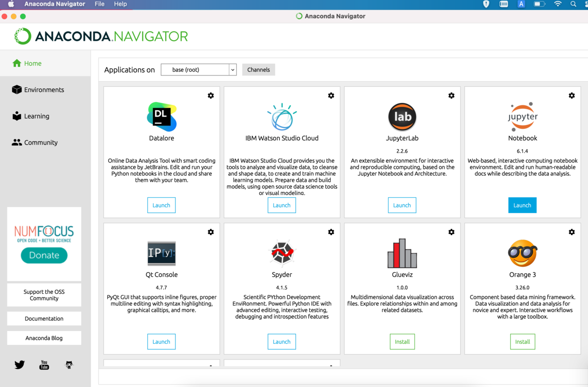This screenshot has width=588, height=387.
Task: Open Qt Console tile settings gear
Action: click(211, 232)
